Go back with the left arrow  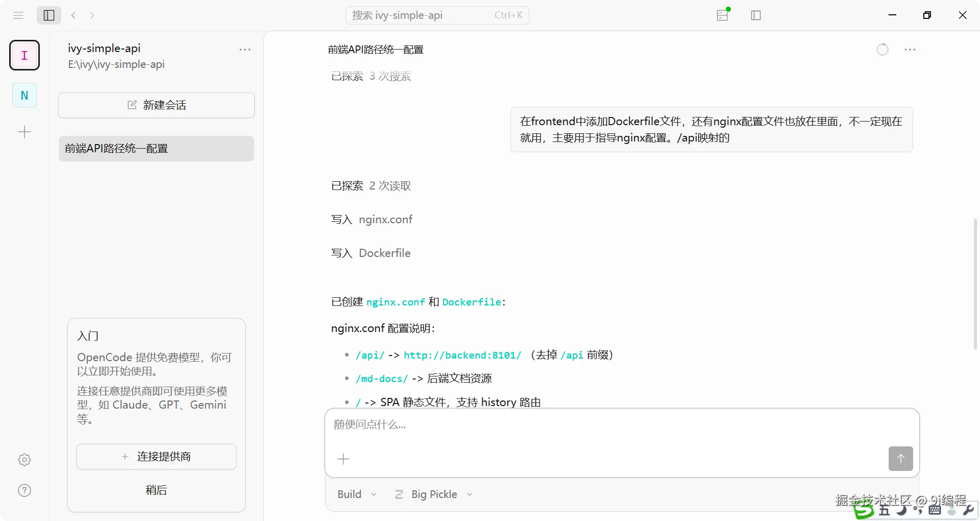click(73, 15)
